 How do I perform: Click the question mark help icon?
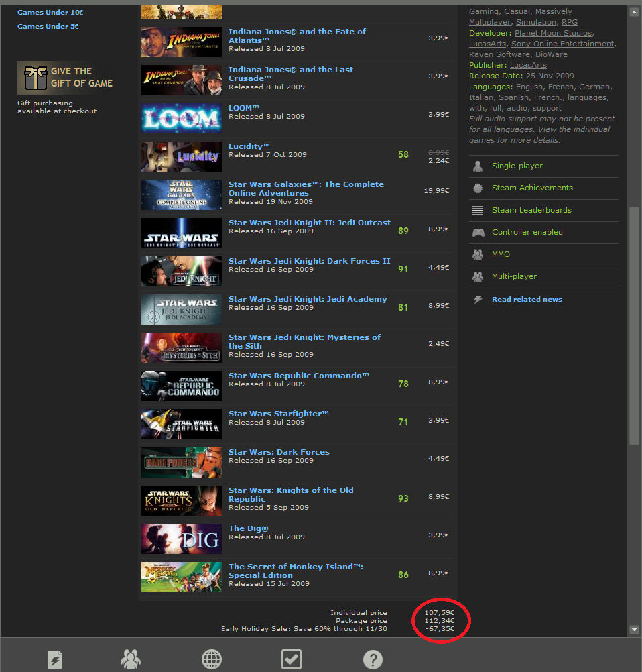click(x=373, y=659)
